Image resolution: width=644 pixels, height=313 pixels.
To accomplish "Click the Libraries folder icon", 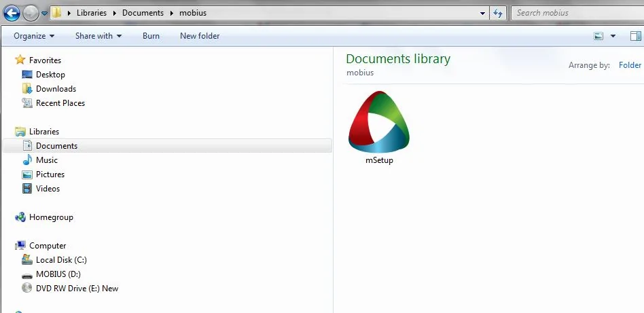I will [20, 132].
